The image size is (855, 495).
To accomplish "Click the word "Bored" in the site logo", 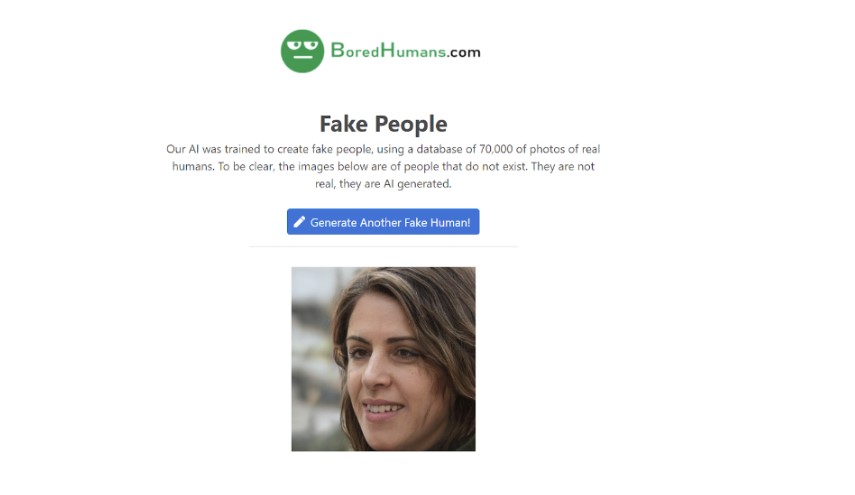I will pos(355,51).
